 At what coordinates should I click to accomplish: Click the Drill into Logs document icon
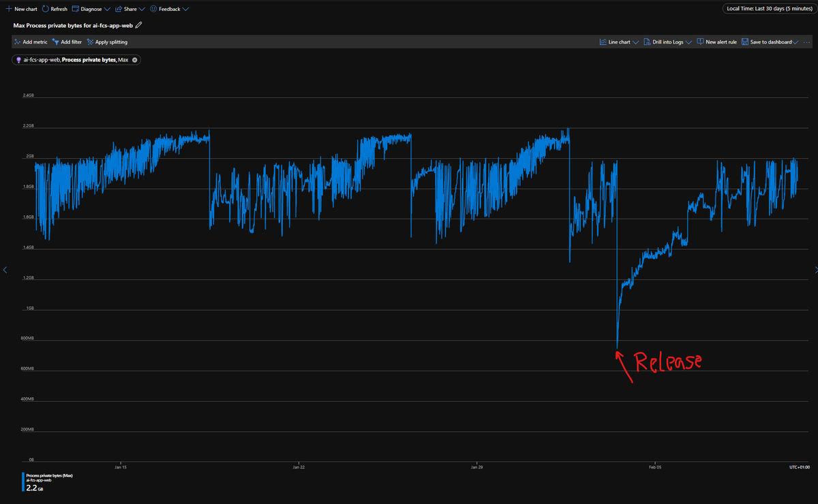[x=648, y=42]
